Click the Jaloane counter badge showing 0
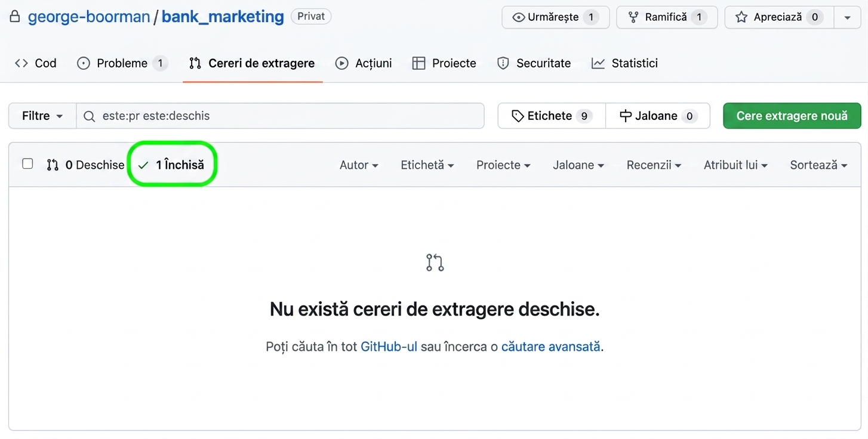Screen dimensions: 868x439 (x=690, y=116)
